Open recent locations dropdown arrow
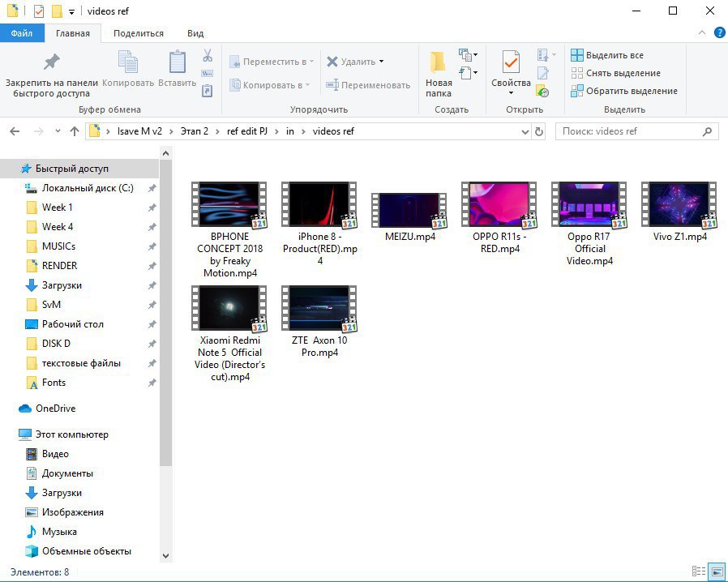This screenshot has width=728, height=582. click(58, 131)
